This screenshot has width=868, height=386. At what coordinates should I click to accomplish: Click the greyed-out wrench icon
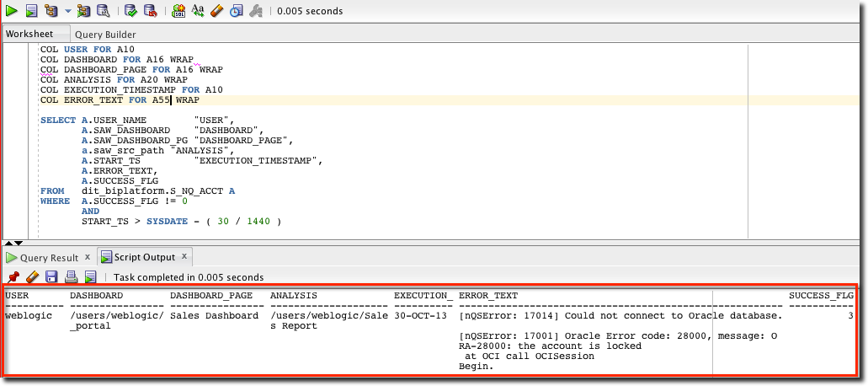[x=255, y=10]
